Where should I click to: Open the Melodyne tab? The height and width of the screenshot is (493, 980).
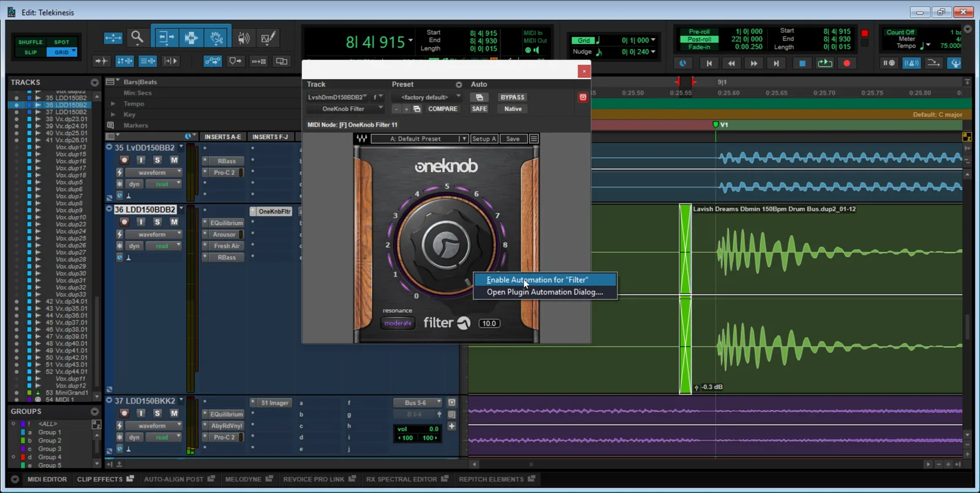coord(249,480)
